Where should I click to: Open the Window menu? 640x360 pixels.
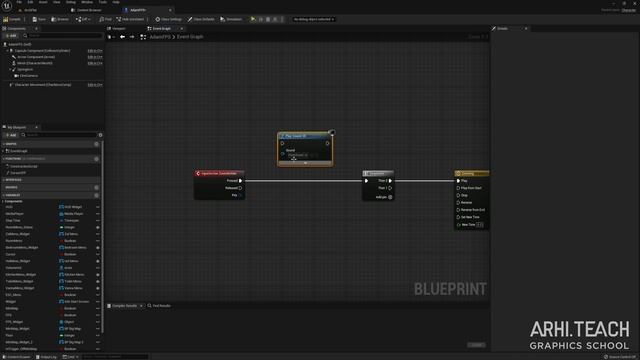click(x=87, y=2)
